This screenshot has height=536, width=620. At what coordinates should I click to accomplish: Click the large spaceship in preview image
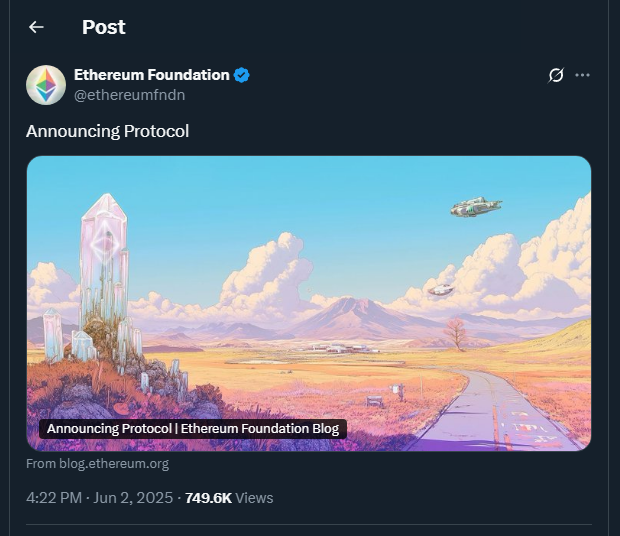pyautogui.click(x=475, y=207)
